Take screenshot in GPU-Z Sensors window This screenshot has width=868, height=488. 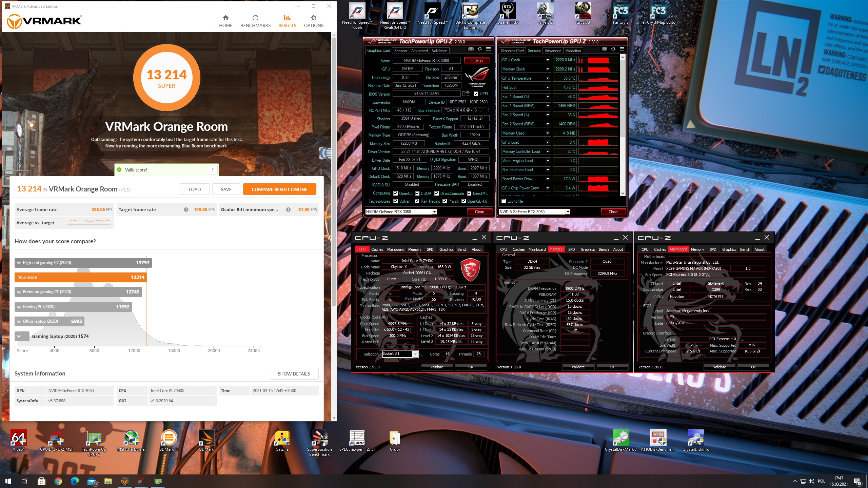(x=604, y=49)
